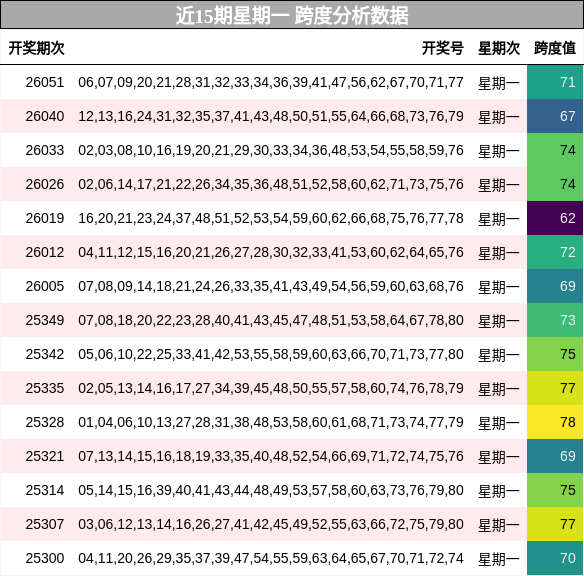Select issue number 25349
Viewport: 584px width, 576px height.
pyautogui.click(x=45, y=320)
